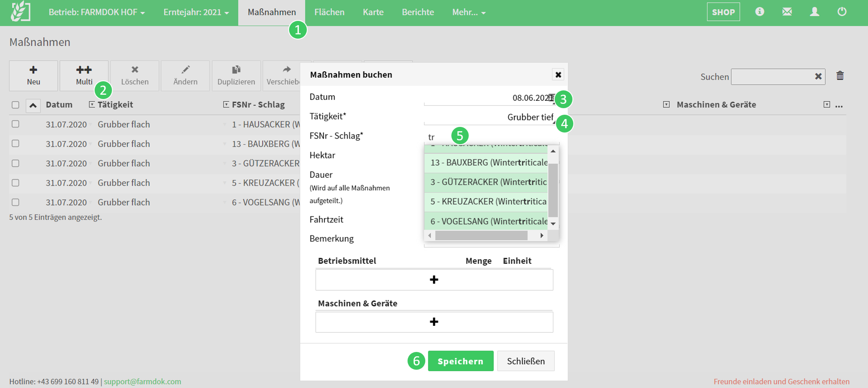
Task: Open the SHOP button
Action: tap(723, 12)
